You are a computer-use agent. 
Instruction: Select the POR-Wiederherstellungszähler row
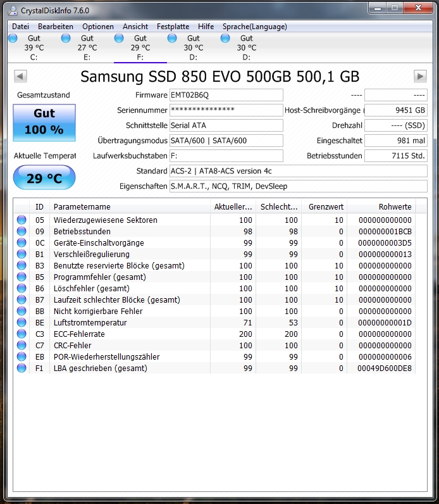(x=214, y=356)
